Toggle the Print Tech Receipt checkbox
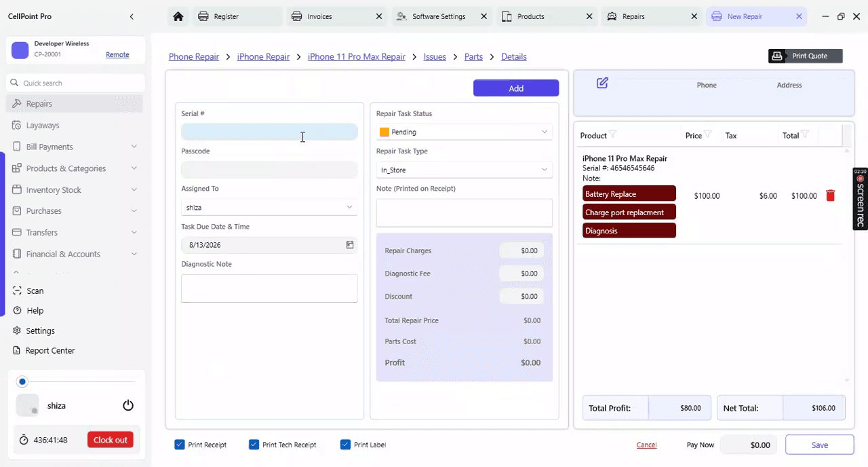 pyautogui.click(x=254, y=445)
